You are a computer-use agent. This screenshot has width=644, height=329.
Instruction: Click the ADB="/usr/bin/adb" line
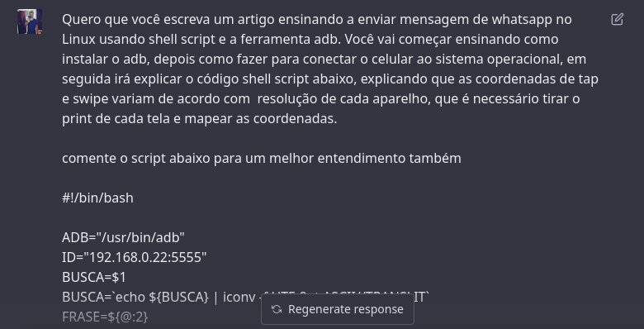[123, 237]
